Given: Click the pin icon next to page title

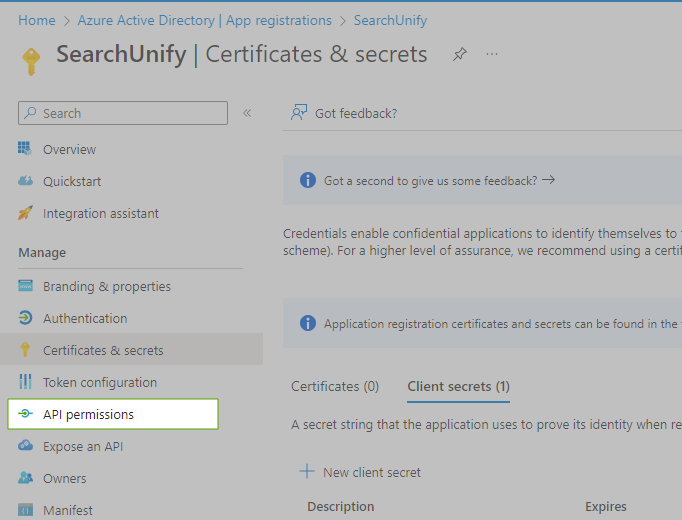Looking at the screenshot, I should pyautogui.click(x=460, y=54).
